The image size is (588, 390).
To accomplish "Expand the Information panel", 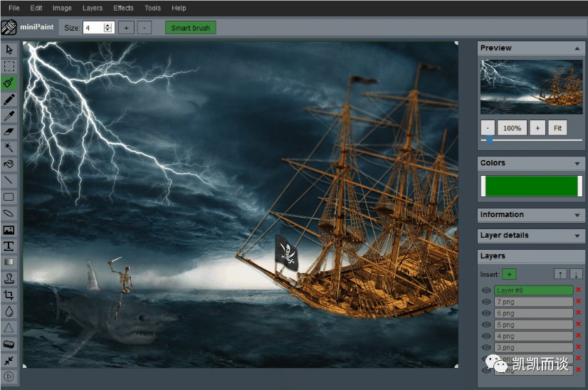I will click(x=577, y=215).
